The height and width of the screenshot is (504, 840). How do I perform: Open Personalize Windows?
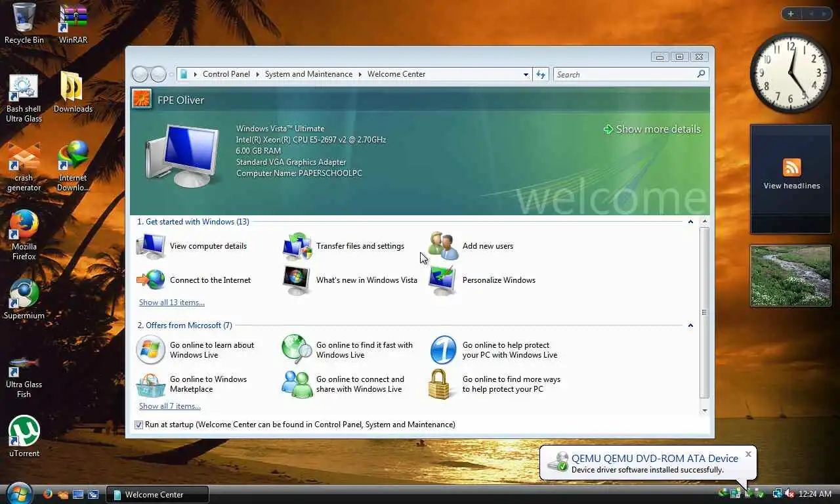point(482,280)
